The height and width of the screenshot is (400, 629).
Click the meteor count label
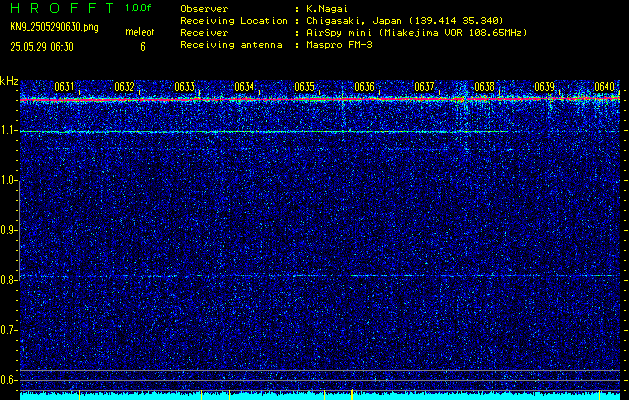140,32
